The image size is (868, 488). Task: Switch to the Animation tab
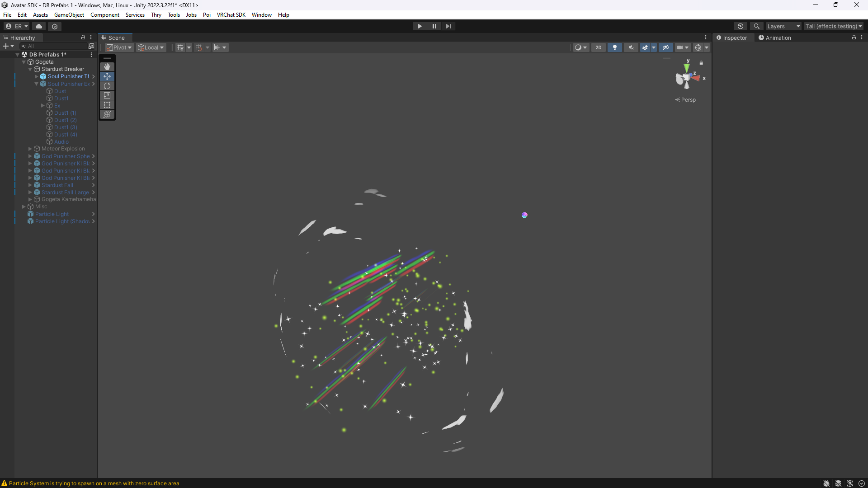pos(774,38)
